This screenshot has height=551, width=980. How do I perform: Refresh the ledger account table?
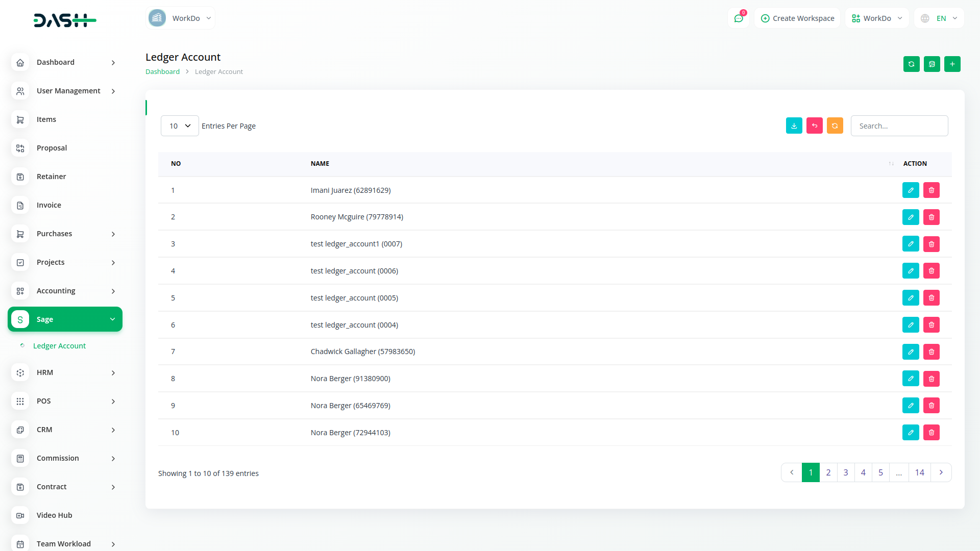tap(835, 126)
